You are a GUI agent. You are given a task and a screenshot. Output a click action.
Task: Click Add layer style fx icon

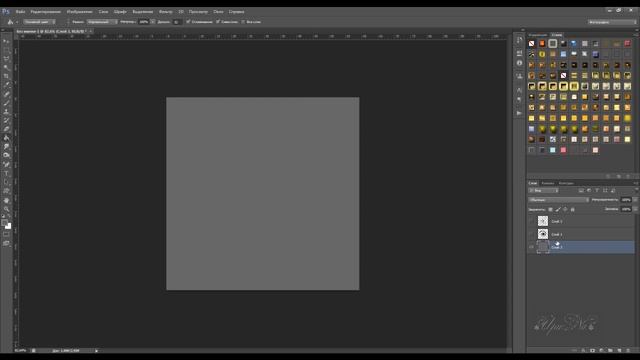pos(583,350)
